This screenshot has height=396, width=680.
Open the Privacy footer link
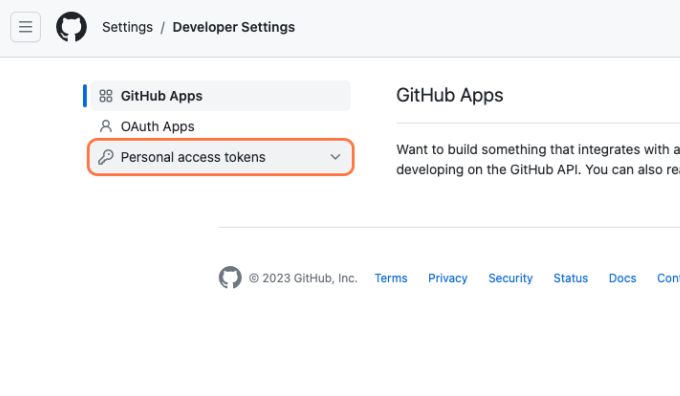pos(448,278)
